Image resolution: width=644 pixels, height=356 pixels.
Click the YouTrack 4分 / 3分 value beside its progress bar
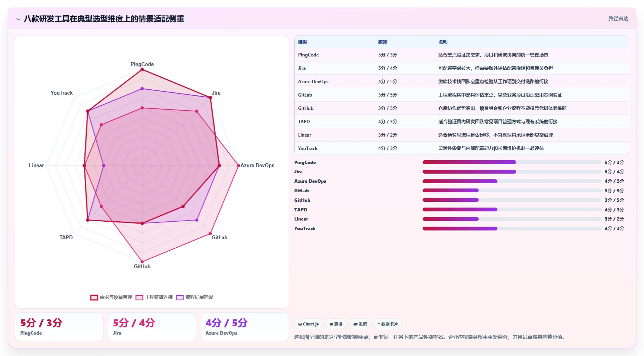pyautogui.click(x=614, y=229)
